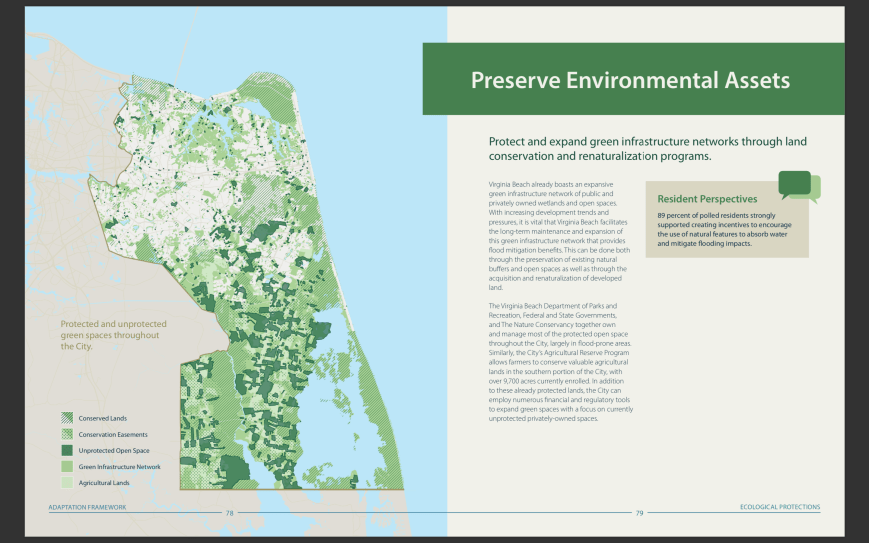This screenshot has height=543, width=869.
Task: Click the 'Preserve Environmental Assets' title banner
Action: tap(630, 80)
